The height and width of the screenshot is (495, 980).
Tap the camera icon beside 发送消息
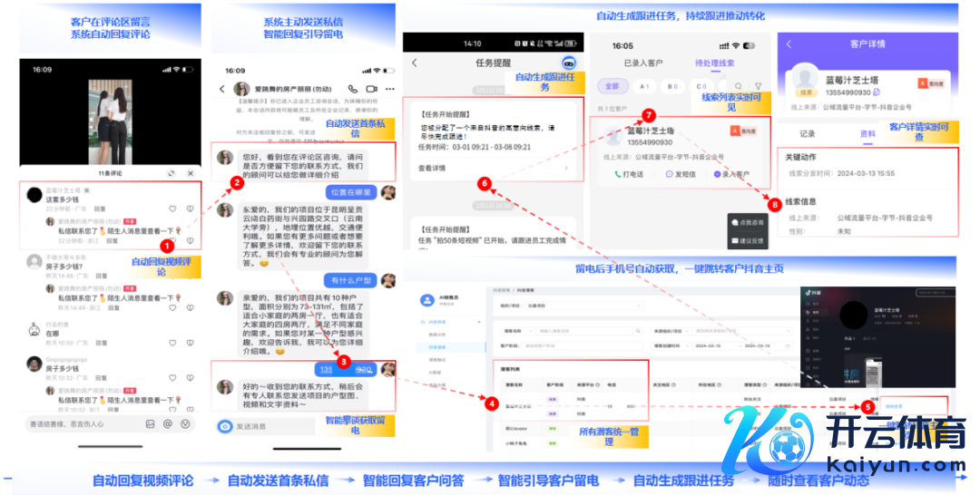[x=224, y=426]
